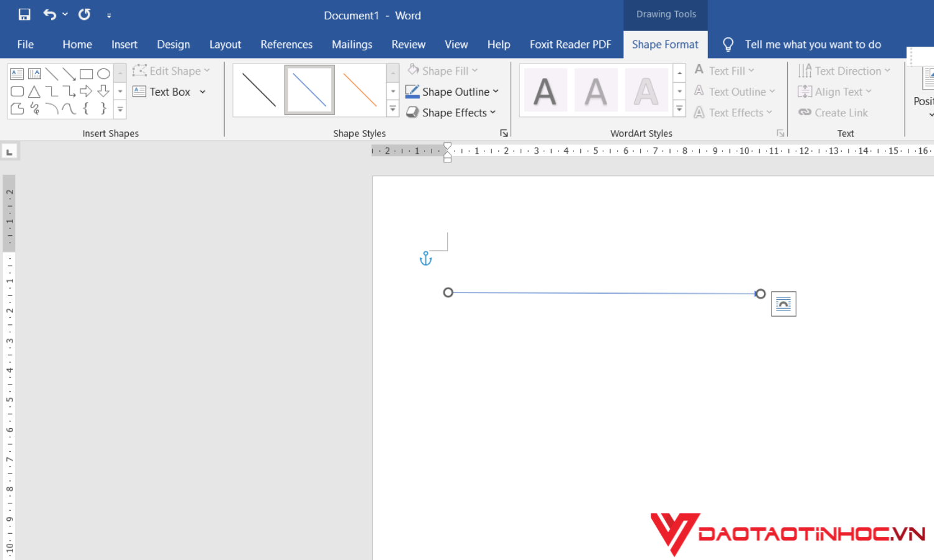Open the Design tab
The height and width of the screenshot is (560, 934).
[173, 44]
